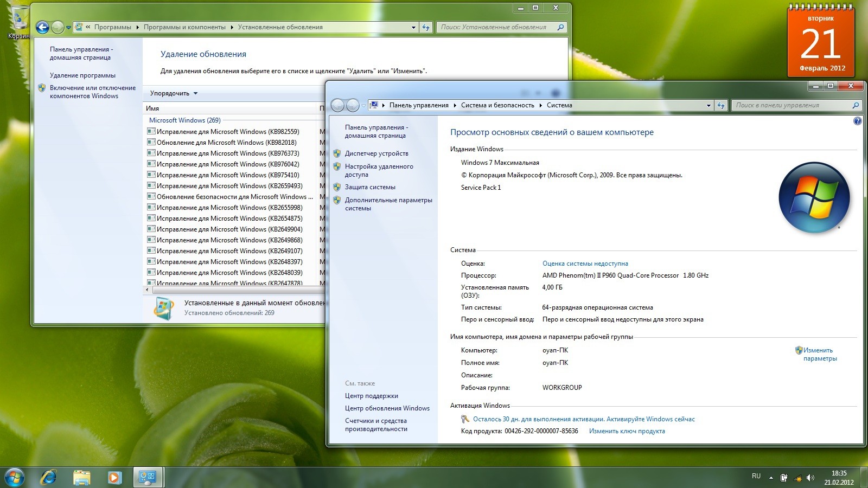
Task: Open Включение или отключение компонентов Windows
Action: [93, 92]
